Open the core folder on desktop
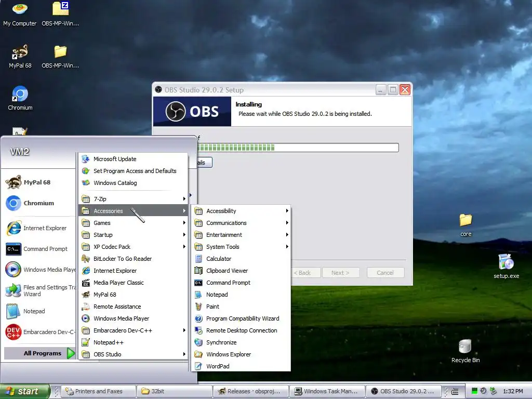 [x=466, y=224]
